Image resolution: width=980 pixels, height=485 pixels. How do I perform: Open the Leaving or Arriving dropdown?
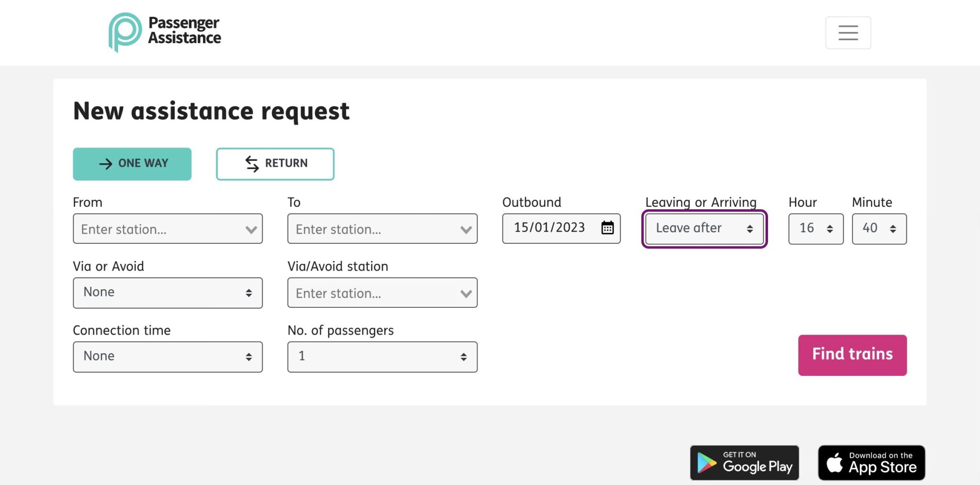pyautogui.click(x=704, y=228)
